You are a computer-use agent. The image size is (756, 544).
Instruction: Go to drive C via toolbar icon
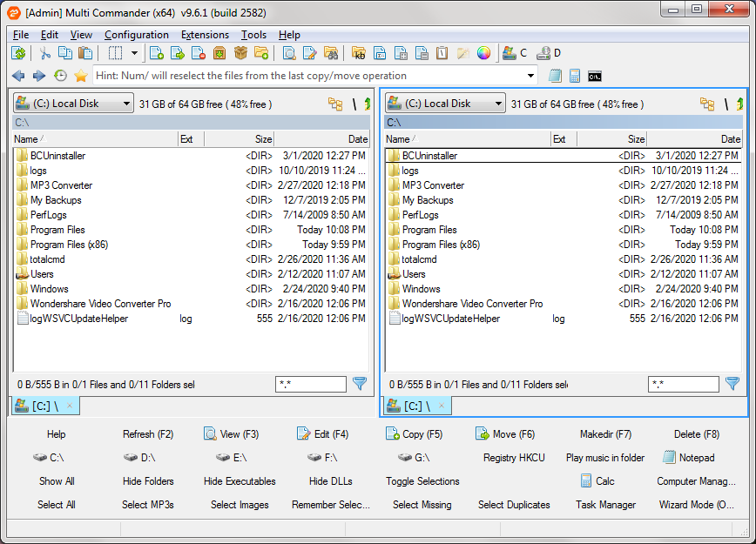(x=515, y=53)
